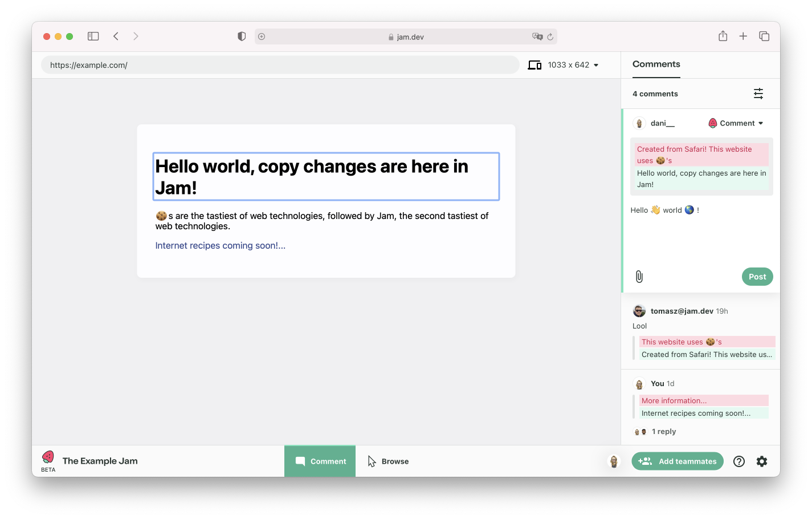
Task: Expand the 1 reply thread
Action: pyautogui.click(x=663, y=432)
